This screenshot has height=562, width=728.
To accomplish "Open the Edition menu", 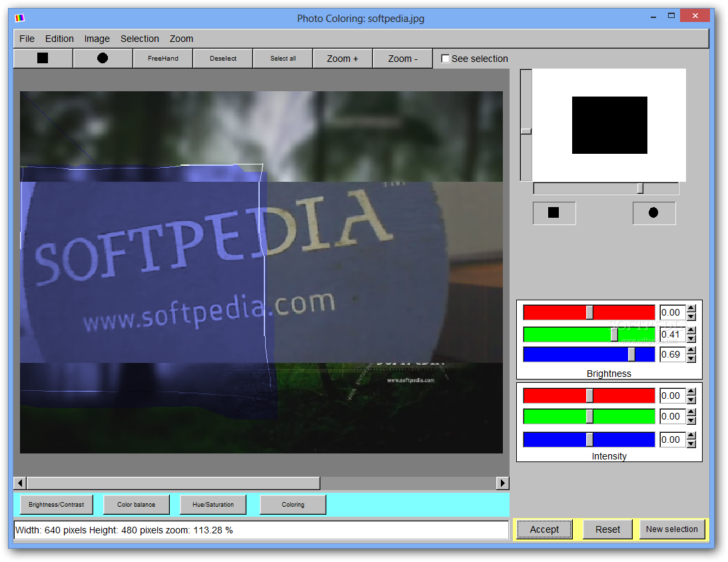I will click(59, 39).
